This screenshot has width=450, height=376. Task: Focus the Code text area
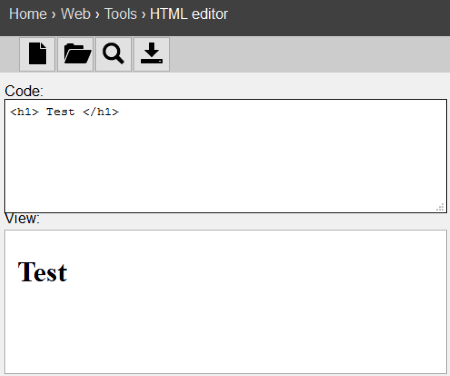click(x=226, y=156)
